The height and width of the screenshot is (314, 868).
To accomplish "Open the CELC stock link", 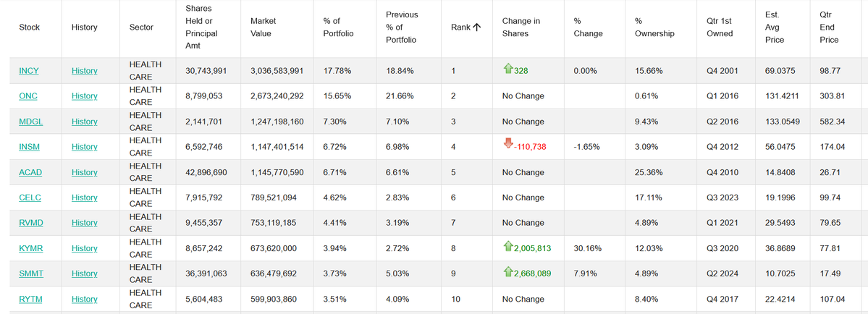I will (x=30, y=198).
